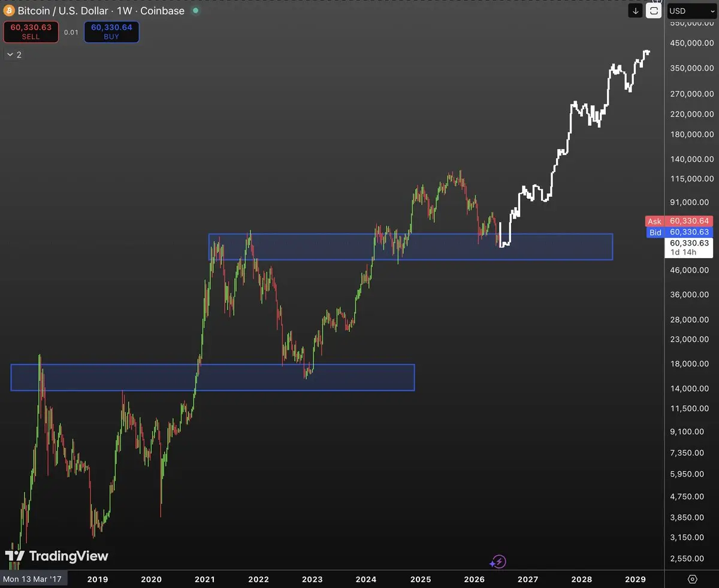Viewport: 719px width, 588px height.
Task: Click the Bid 60,330.63 price label
Action: tap(679, 232)
